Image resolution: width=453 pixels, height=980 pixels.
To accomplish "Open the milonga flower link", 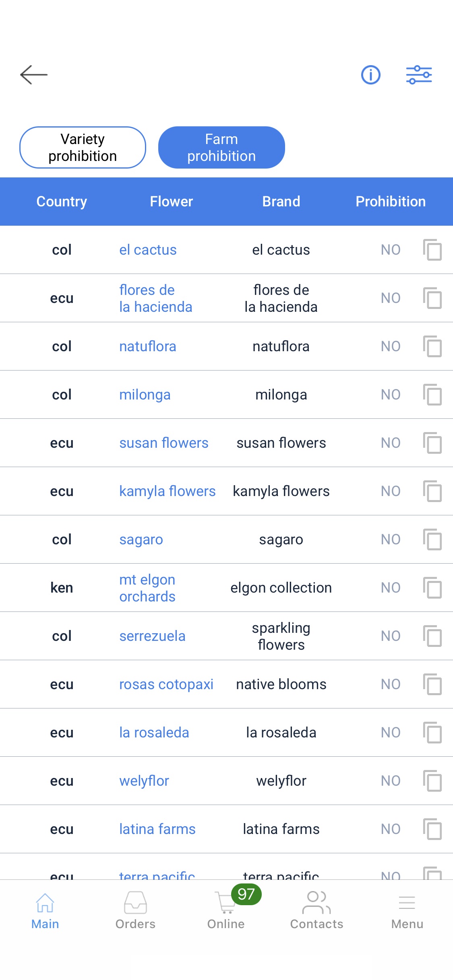I will [145, 395].
